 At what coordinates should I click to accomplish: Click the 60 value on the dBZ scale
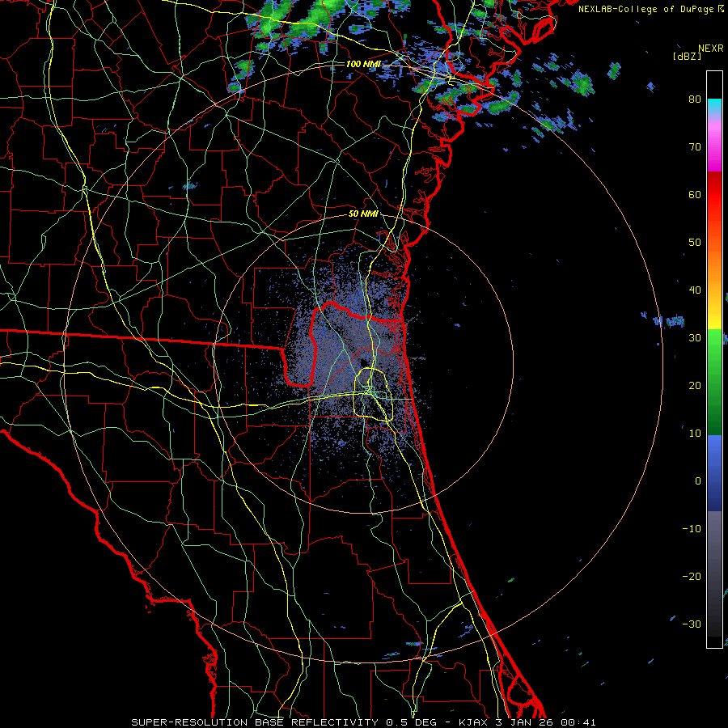click(x=695, y=194)
